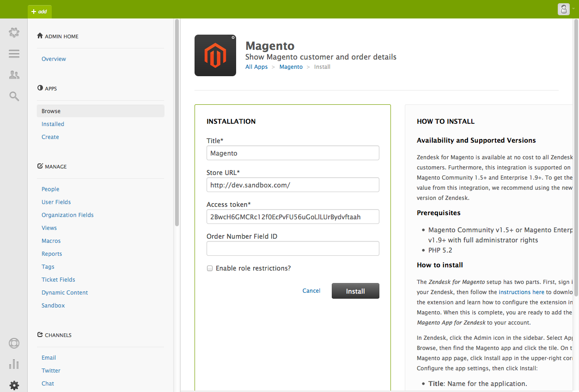Follow the instructions here link
Image resolution: width=579 pixels, height=392 pixels.
[522, 292]
